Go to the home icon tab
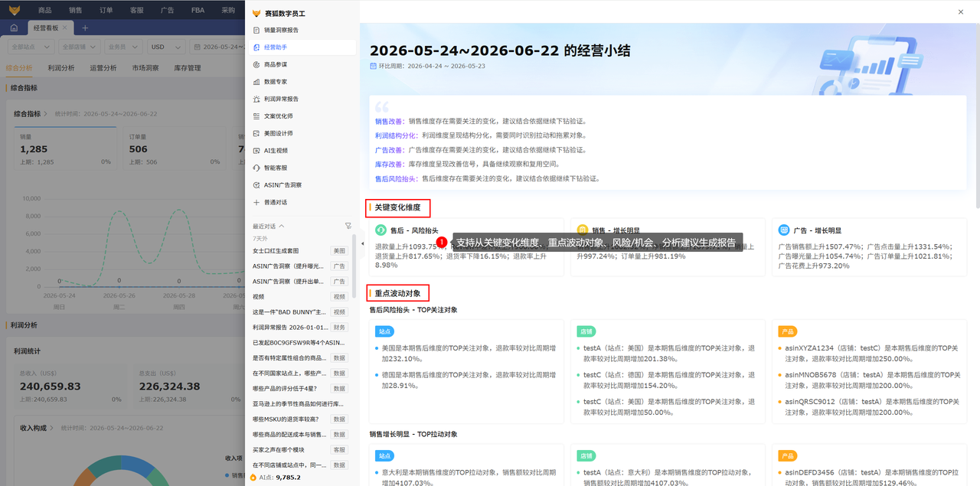This screenshot has width=980, height=486. pos(14,28)
